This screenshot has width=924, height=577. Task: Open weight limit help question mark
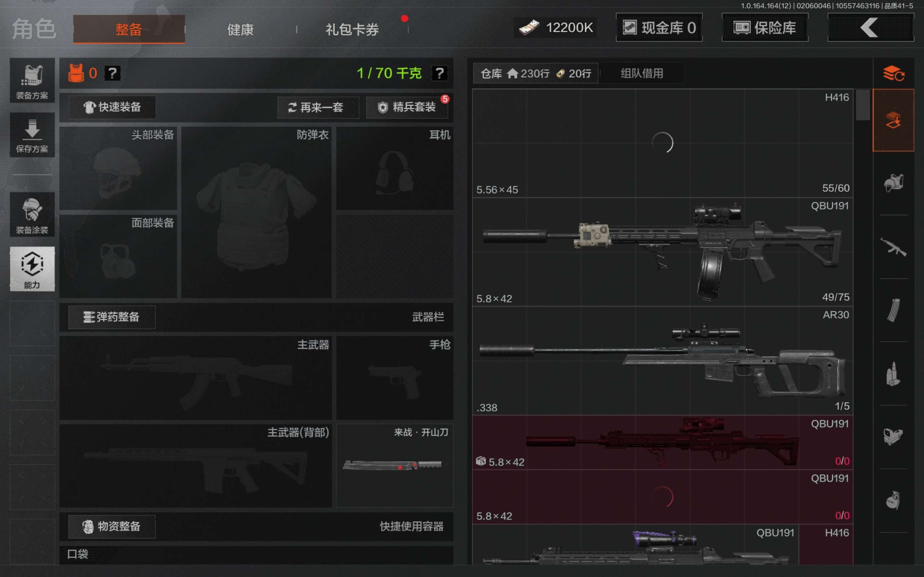tap(440, 73)
